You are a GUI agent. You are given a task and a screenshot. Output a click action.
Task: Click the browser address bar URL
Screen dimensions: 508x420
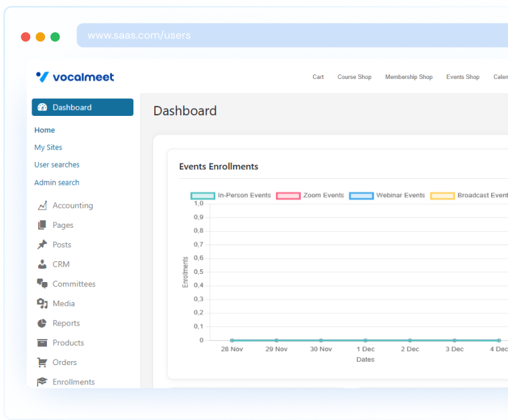point(139,36)
